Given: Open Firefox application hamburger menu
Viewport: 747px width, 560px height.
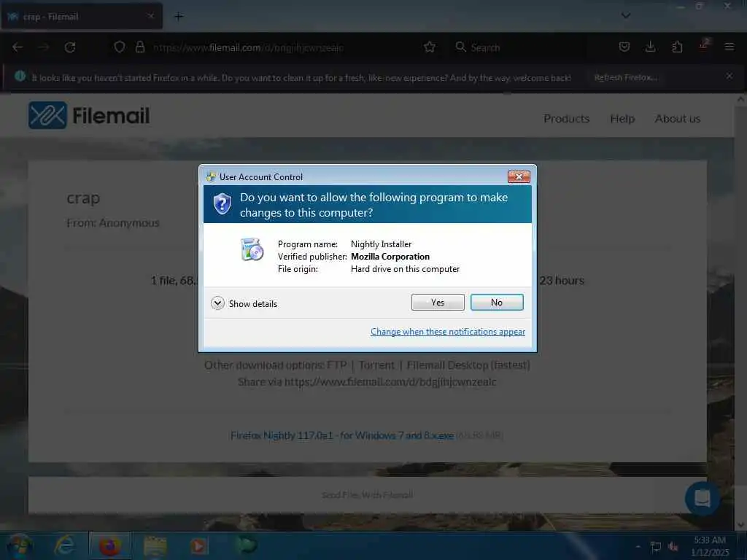Looking at the screenshot, I should point(729,47).
